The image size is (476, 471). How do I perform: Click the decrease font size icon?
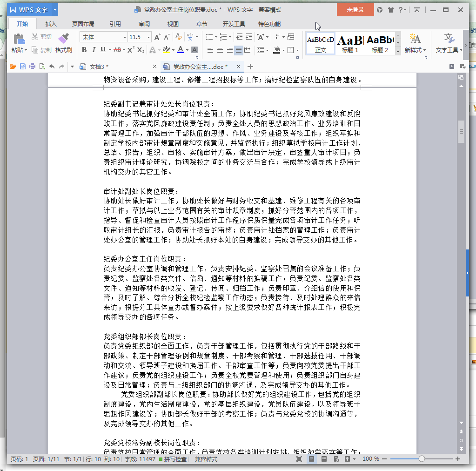pyautogui.click(x=167, y=37)
